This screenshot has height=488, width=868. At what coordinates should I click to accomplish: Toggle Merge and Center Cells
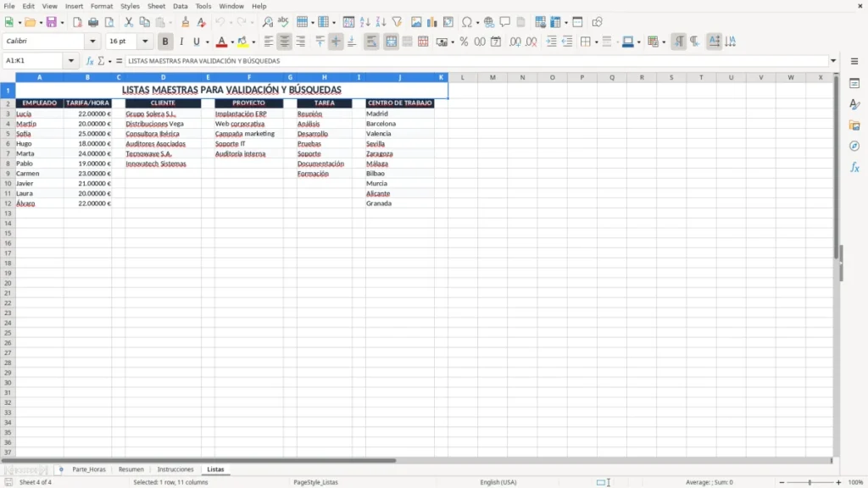[391, 42]
